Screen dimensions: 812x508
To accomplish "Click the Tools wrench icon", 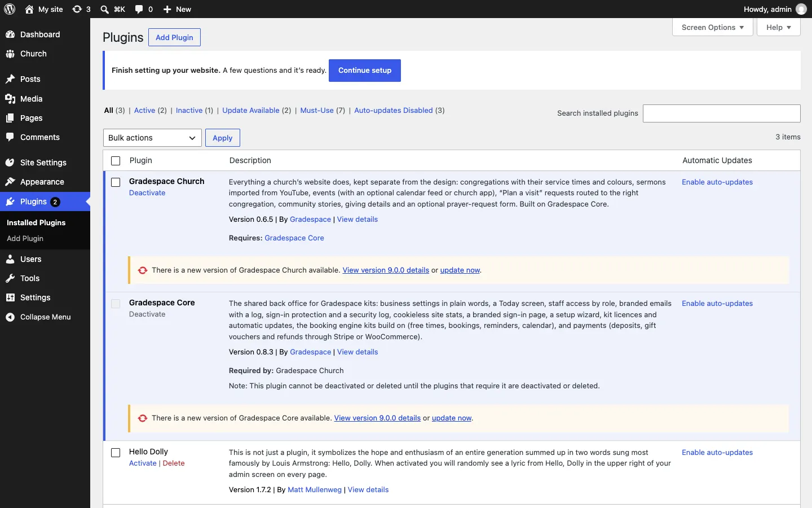I will pos(10,278).
